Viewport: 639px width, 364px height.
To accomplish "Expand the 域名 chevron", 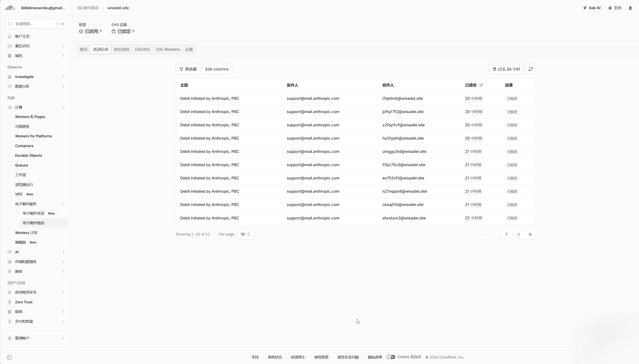I will click(63, 56).
